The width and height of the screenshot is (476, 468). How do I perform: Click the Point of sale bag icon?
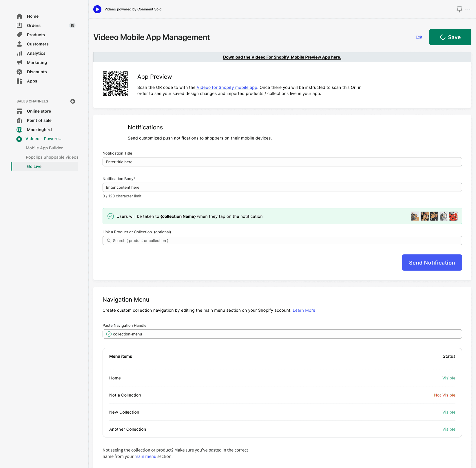(19, 120)
